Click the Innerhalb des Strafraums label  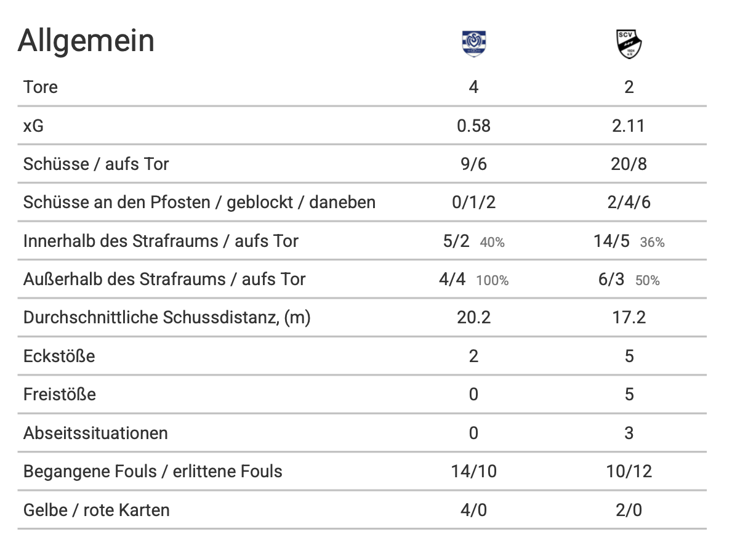coord(161,241)
